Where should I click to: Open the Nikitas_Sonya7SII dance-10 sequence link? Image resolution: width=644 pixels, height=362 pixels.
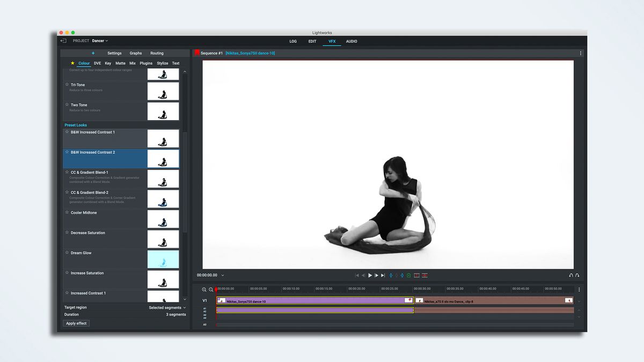click(250, 53)
